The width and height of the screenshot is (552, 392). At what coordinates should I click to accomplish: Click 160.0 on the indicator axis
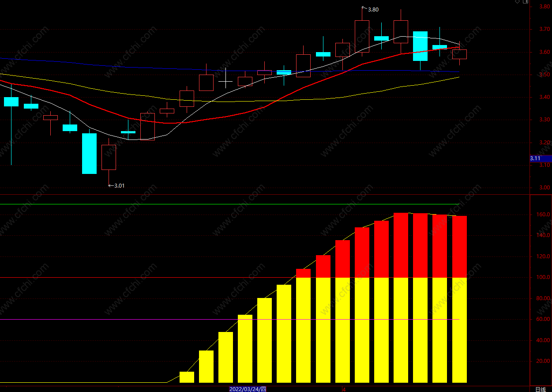542,215
